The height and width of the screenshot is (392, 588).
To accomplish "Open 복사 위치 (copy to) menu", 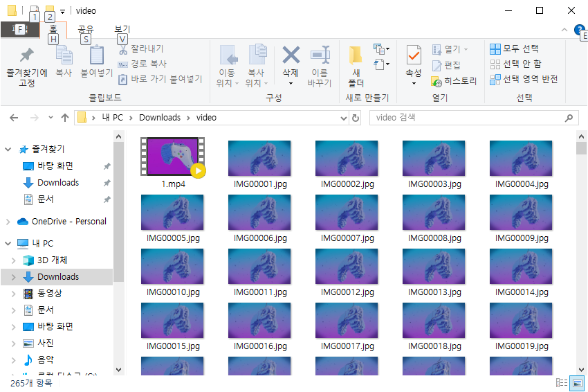I will (257, 66).
